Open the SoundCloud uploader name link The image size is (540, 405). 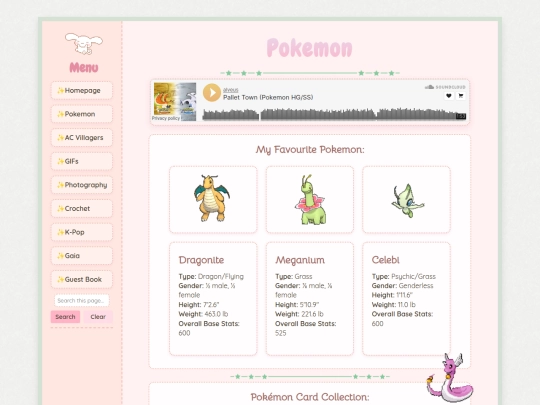(230, 90)
